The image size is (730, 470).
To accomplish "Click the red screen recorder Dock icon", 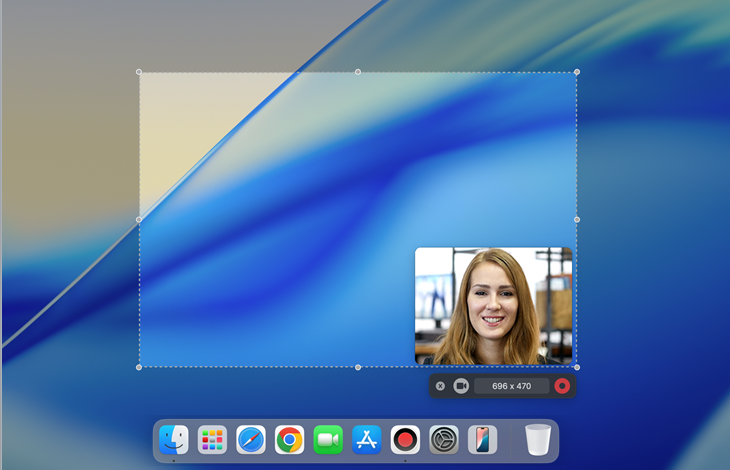I will click(405, 439).
